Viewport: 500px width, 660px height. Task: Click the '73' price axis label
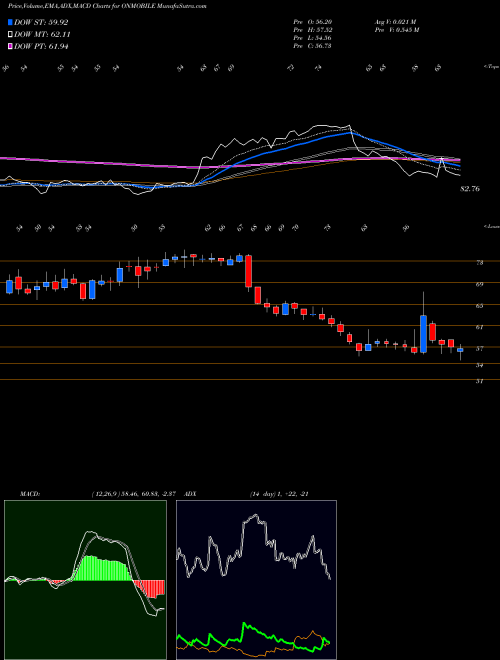coord(479,262)
